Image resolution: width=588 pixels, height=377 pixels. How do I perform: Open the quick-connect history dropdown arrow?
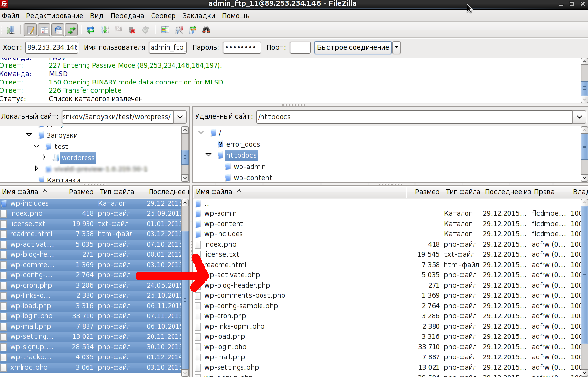397,47
